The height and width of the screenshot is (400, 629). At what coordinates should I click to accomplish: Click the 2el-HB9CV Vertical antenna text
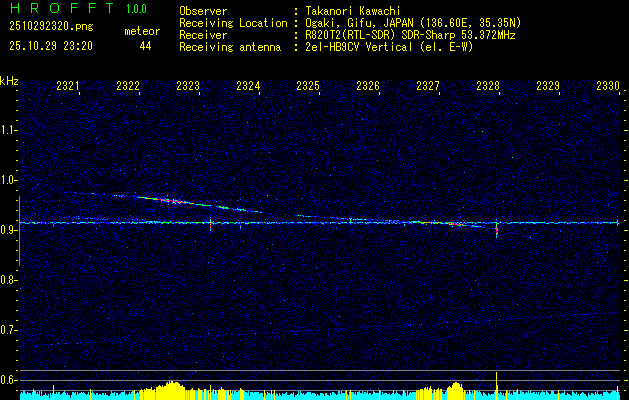(390, 47)
